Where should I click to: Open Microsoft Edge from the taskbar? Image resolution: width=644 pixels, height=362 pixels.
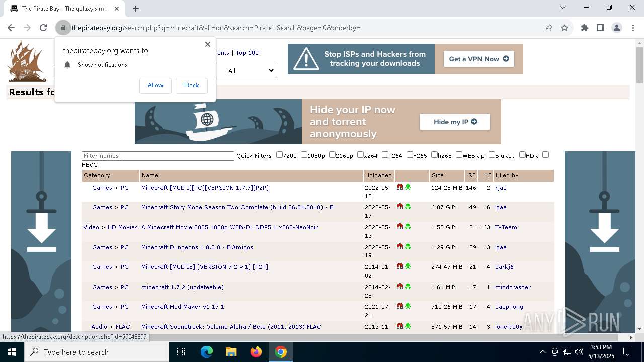(x=207, y=352)
